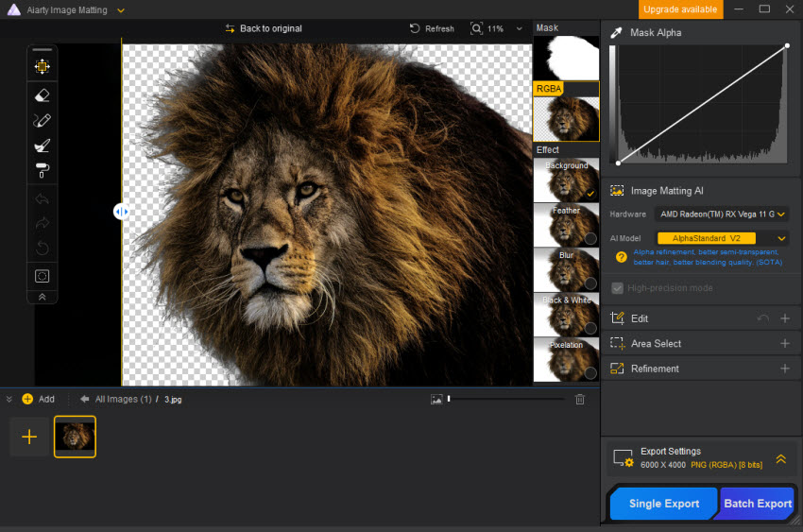Choose the Background effect

point(566,180)
